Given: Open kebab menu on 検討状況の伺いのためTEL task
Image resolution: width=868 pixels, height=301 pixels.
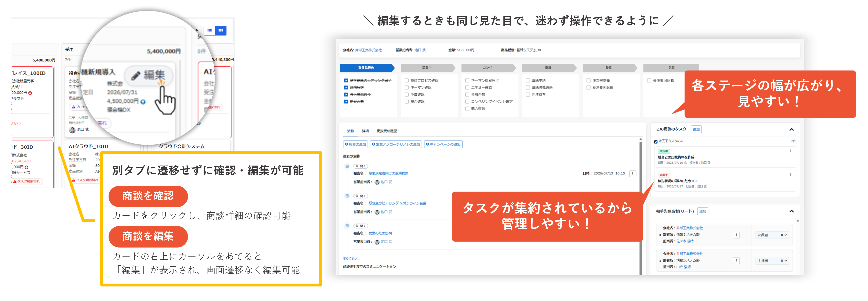Looking at the screenshot, I should tap(790, 175).
